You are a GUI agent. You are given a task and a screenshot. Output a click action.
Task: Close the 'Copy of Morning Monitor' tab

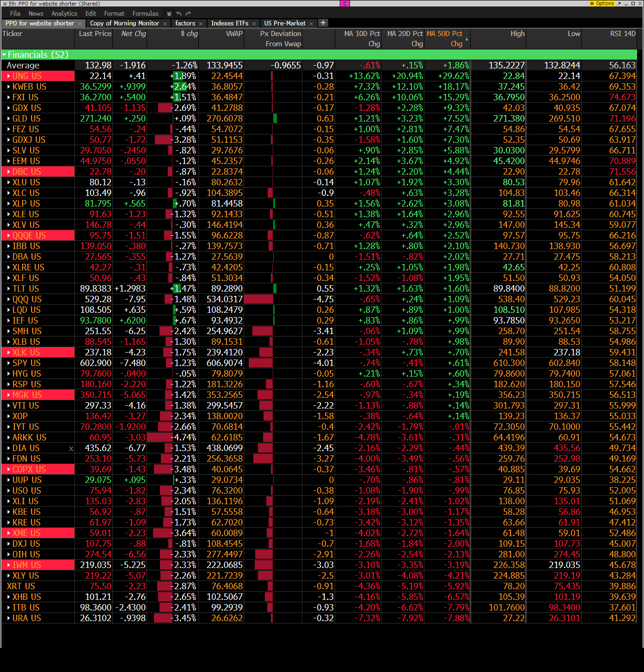[x=165, y=24]
